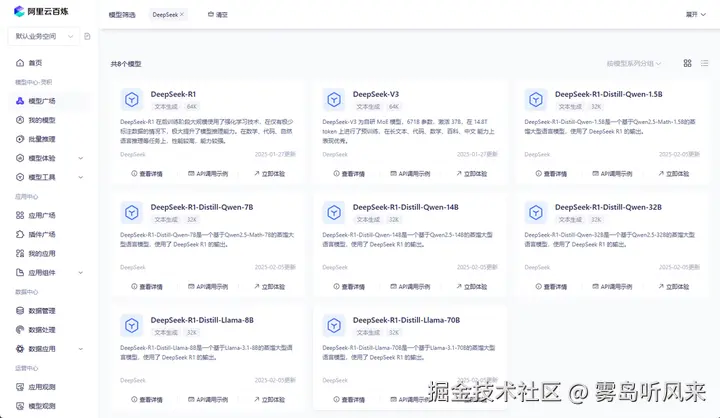The image size is (720, 418).
Task: Click the 共8个模型 count text
Action: 126,64
